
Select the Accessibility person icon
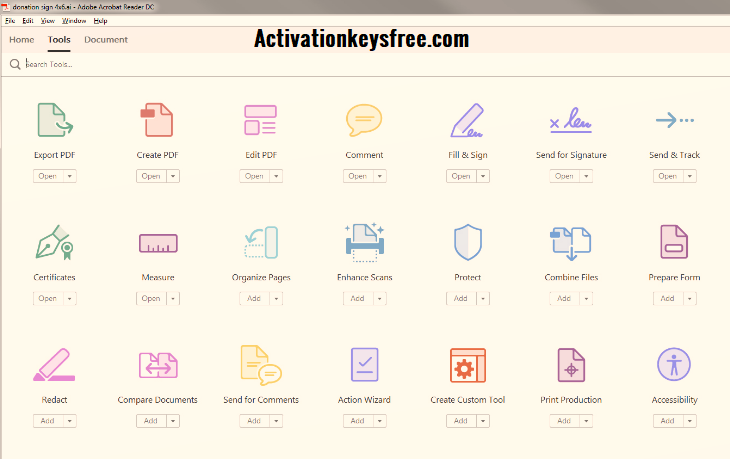click(674, 364)
